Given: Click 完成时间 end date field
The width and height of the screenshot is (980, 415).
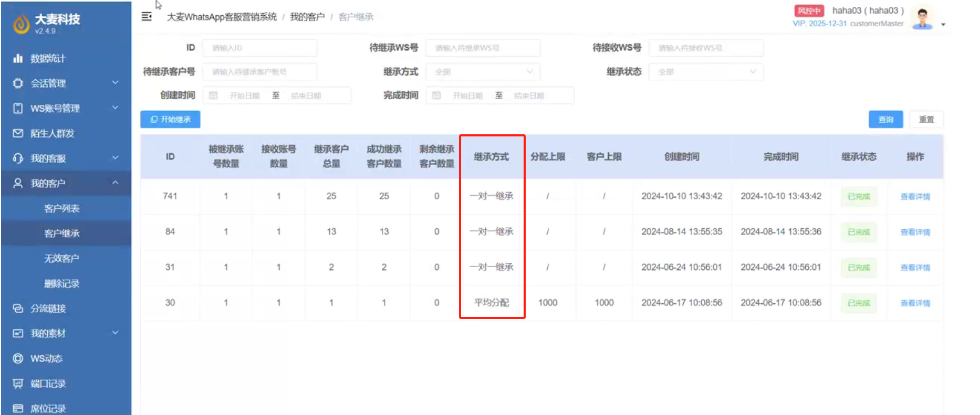Looking at the screenshot, I should (x=529, y=95).
